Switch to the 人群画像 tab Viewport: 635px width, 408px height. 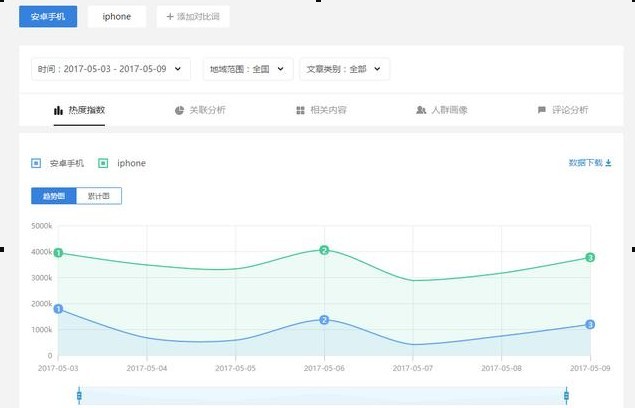(x=442, y=110)
